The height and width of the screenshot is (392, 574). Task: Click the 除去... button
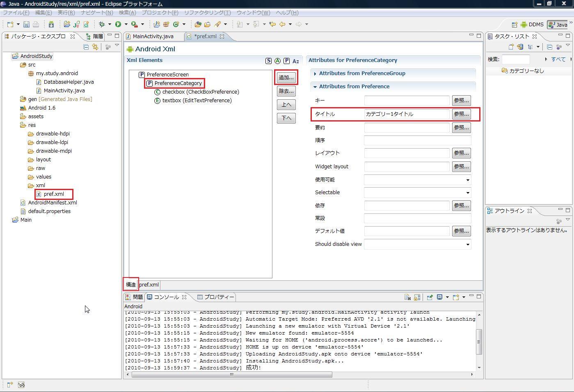(x=286, y=91)
